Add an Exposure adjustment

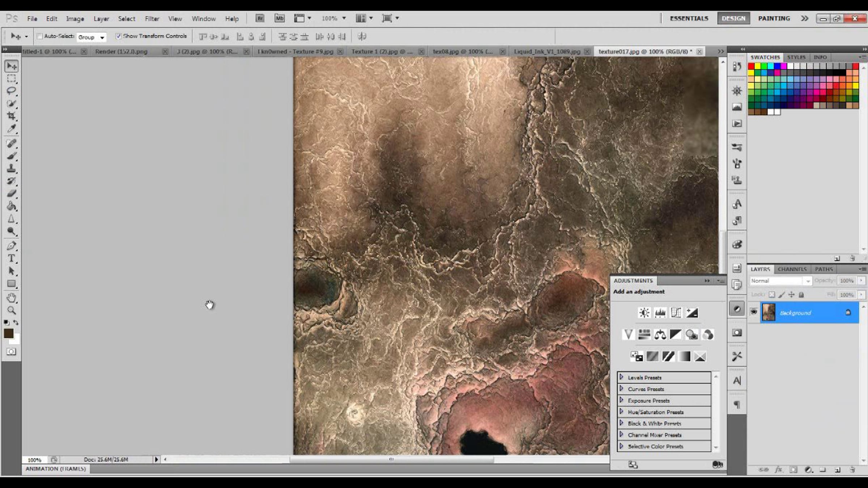pos(692,313)
